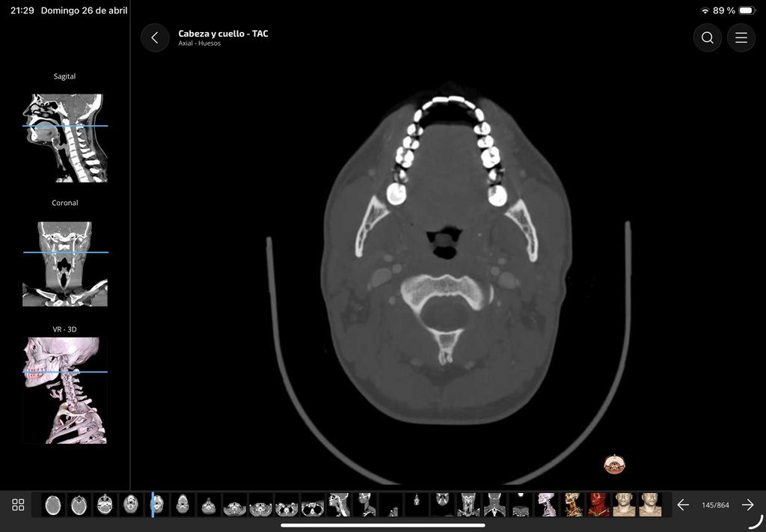Go back using the chevron button
The width and height of the screenshot is (766, 532).
point(155,37)
